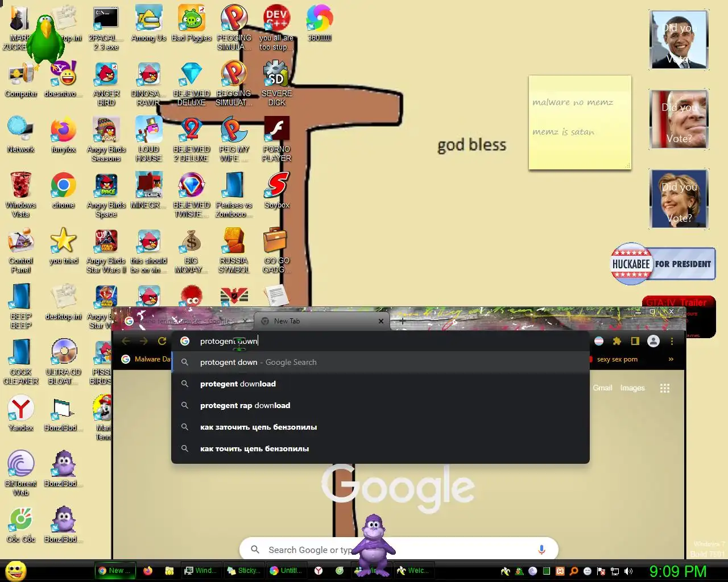
Task: Click the Chrome reload button
Action: [162, 341]
